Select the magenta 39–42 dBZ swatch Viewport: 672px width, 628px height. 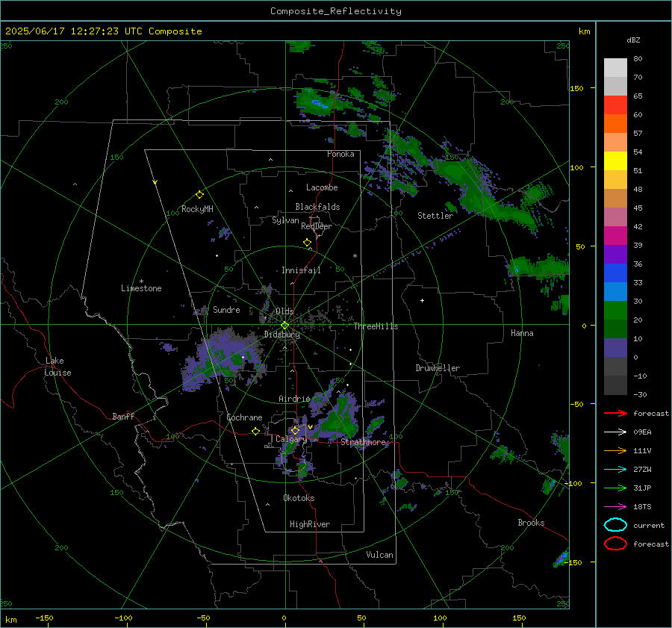pos(615,236)
